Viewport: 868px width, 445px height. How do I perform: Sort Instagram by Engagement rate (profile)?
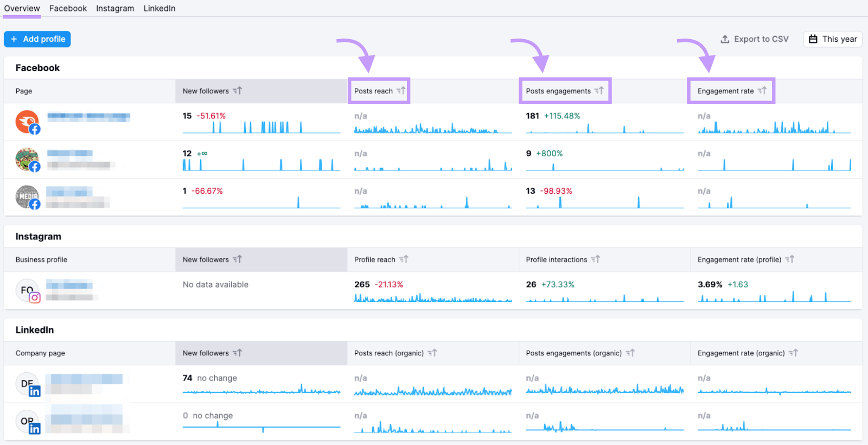click(746, 259)
